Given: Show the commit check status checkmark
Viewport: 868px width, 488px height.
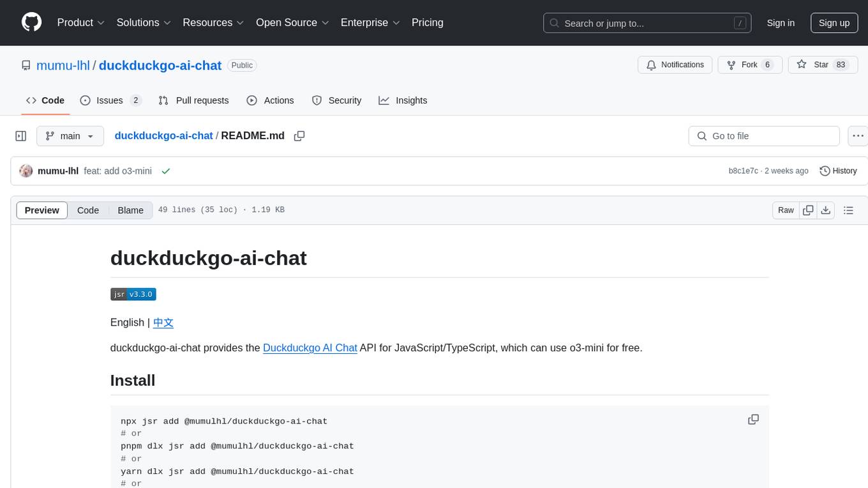Looking at the screenshot, I should click(166, 171).
